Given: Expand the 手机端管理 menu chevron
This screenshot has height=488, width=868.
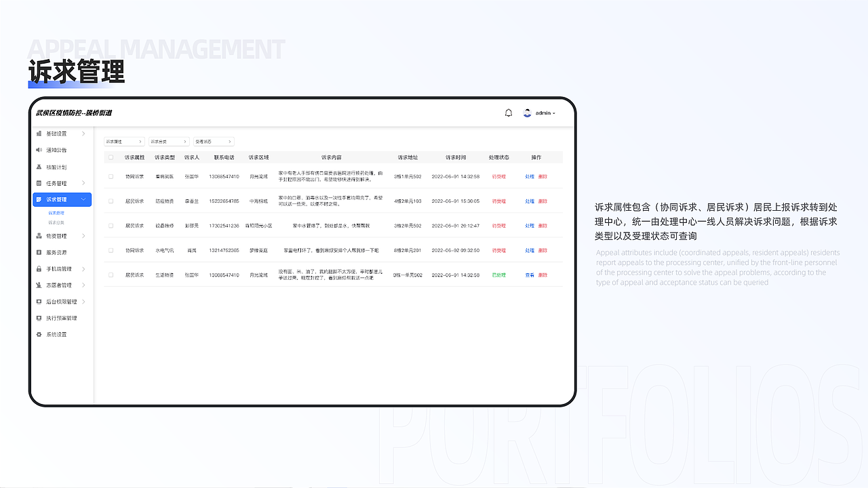Looking at the screenshot, I should tap(83, 269).
